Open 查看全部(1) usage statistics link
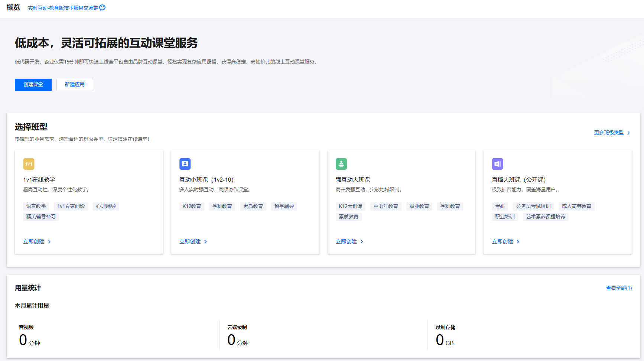The width and height of the screenshot is (644, 361). (x=619, y=288)
